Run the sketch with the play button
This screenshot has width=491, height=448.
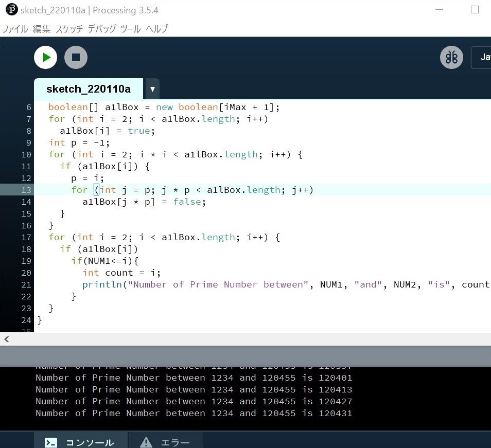(x=46, y=57)
